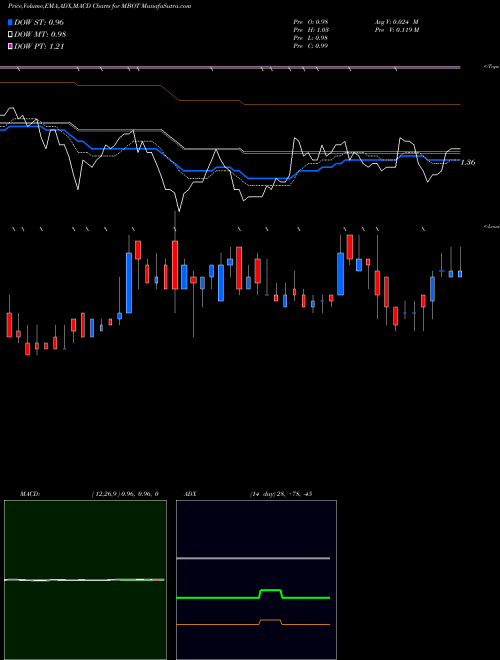The height and width of the screenshot is (660, 500).
Task: Click the 'Pre O: 0.98' open value
Action: coord(311,22)
